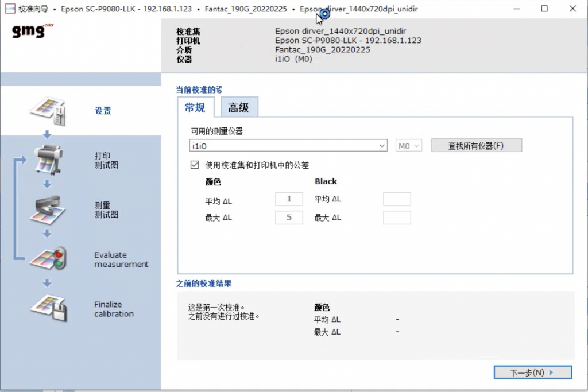588x392 pixels.
Task: Click the Epson SC-P9080-LLK printer value in header
Action: click(348, 41)
